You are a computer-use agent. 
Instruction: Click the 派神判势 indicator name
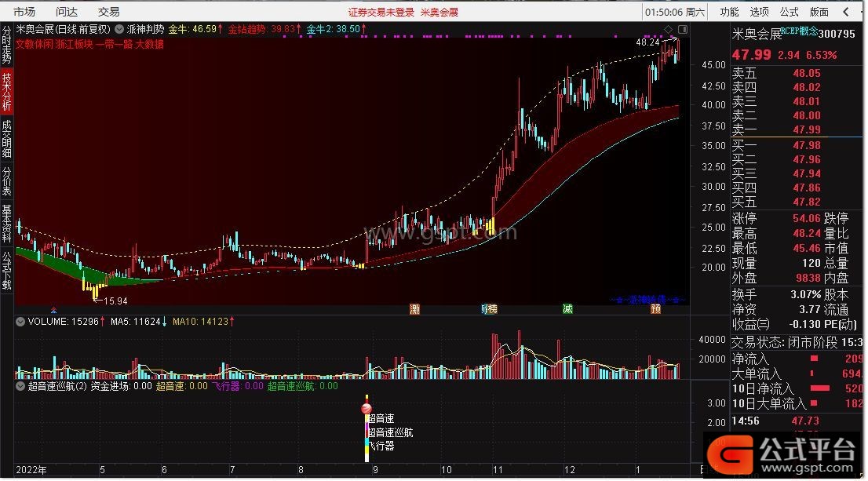[146, 29]
